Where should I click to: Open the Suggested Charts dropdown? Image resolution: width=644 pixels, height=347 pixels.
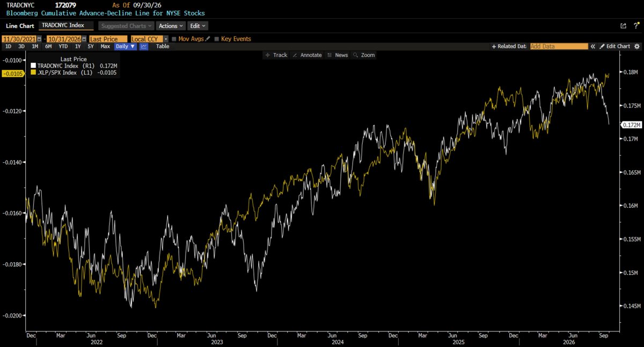(127, 26)
